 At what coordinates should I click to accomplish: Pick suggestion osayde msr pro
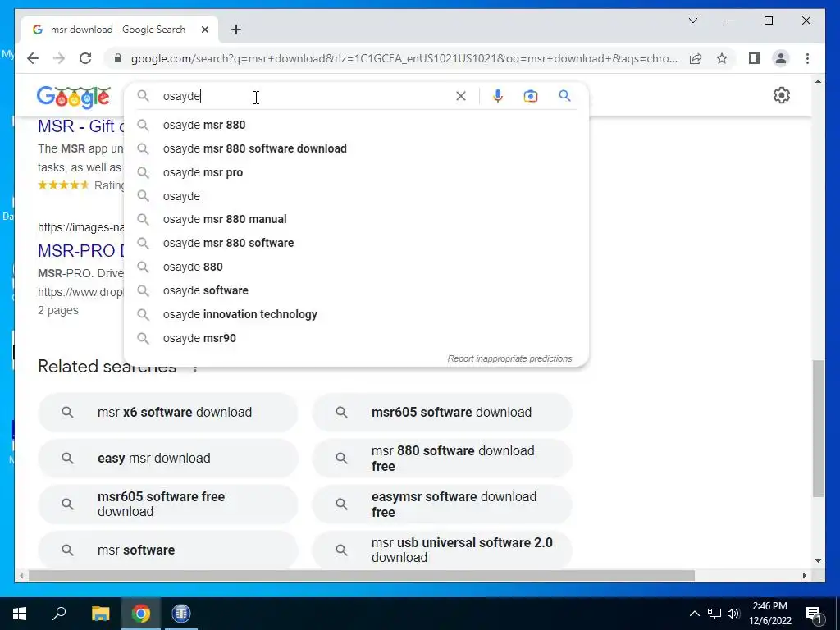pyautogui.click(x=356, y=172)
